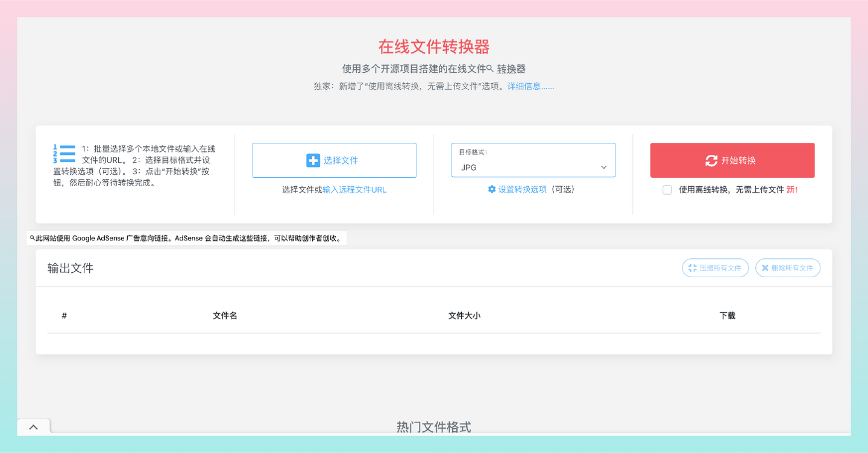
Task: Click the 新! label
Action: click(x=792, y=190)
